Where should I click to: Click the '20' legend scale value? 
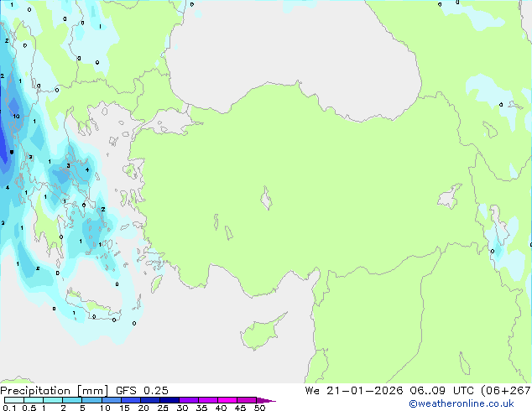[x=143, y=408]
